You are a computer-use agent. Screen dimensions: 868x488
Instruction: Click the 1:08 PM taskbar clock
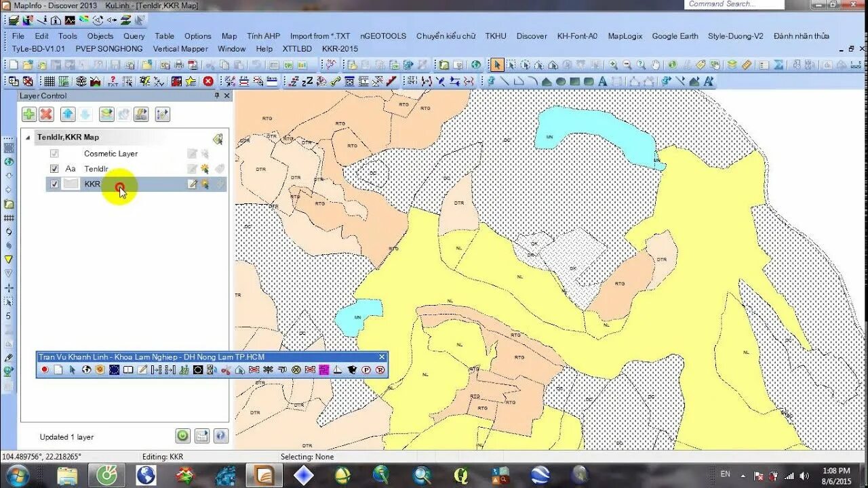point(836,470)
